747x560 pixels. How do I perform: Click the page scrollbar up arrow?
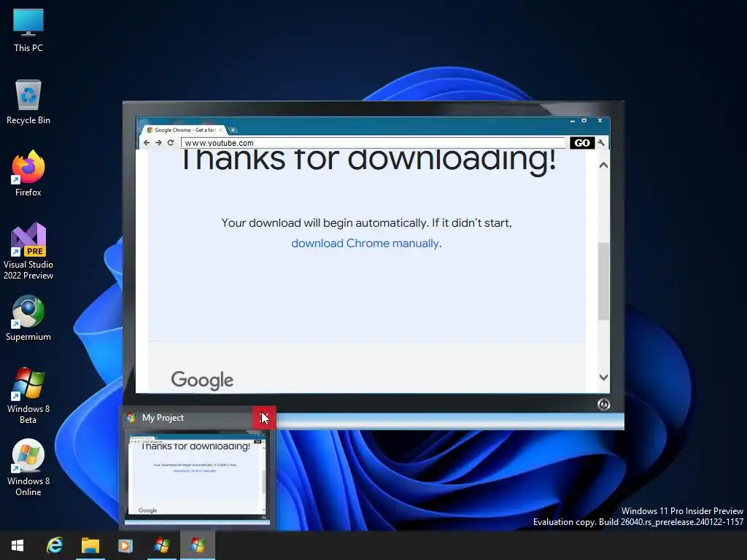(603, 166)
